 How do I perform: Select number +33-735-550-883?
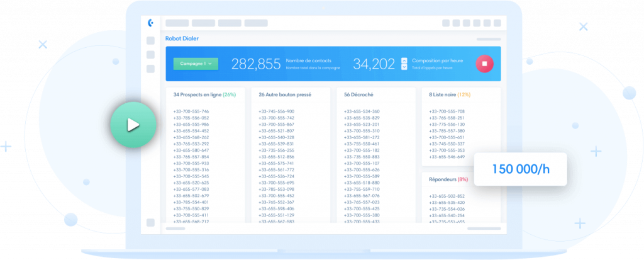pos(362,157)
